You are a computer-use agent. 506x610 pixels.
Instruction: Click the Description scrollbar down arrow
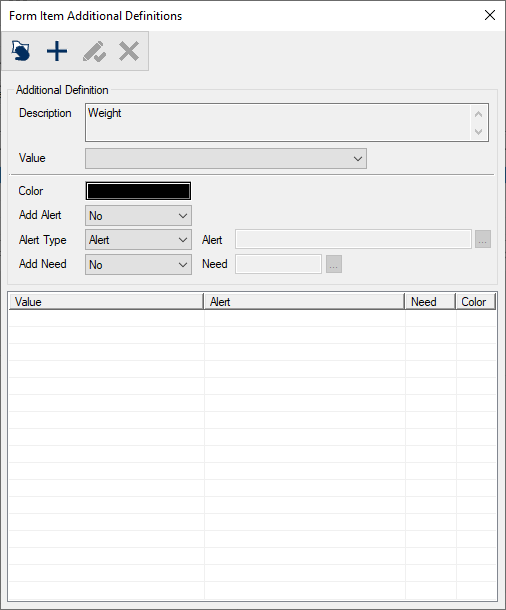[478, 131]
